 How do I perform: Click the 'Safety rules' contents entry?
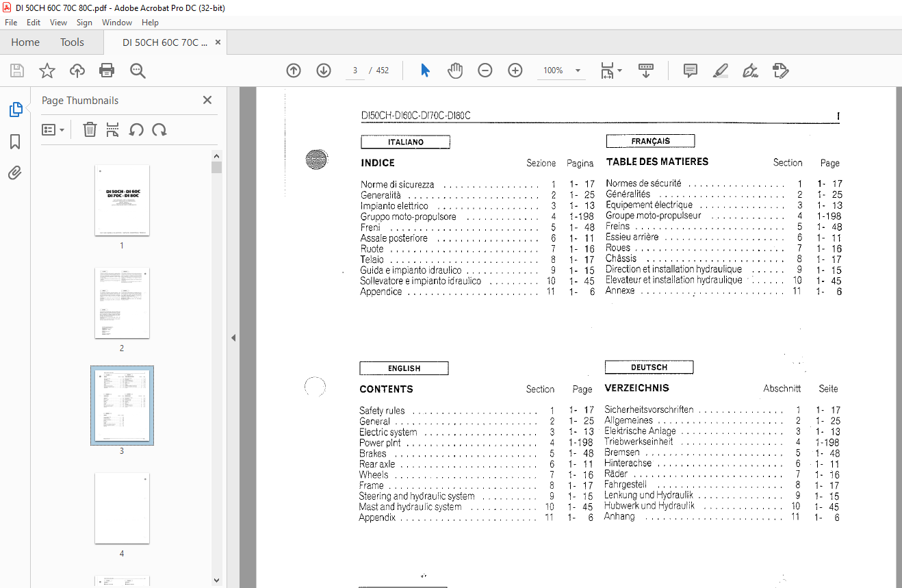[382, 411]
